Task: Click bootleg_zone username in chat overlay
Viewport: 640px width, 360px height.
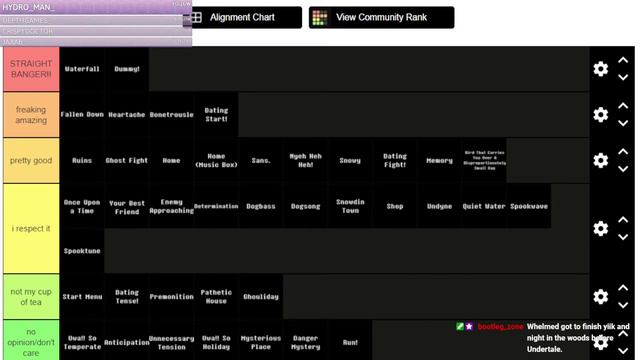Action: point(500,327)
